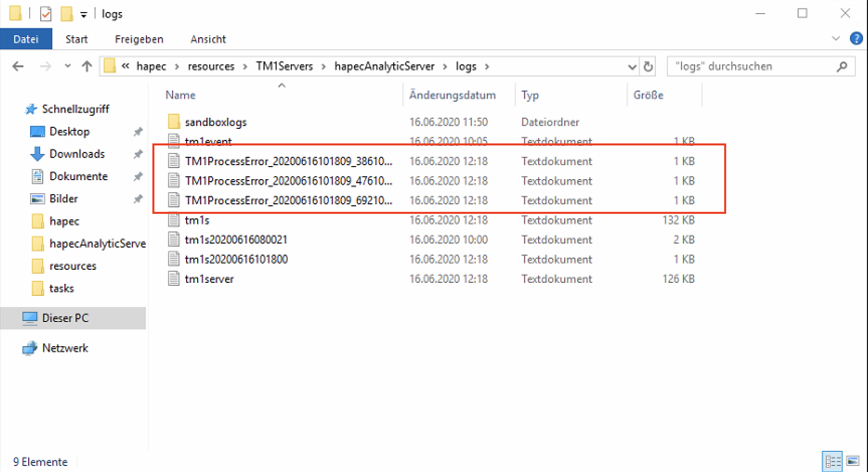Open the Freigeben ribbon tab
This screenshot has height=472, width=868.
point(139,39)
